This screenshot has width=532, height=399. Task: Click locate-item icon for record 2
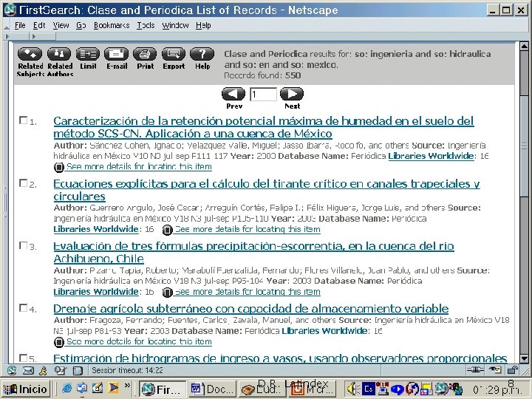[167, 230]
